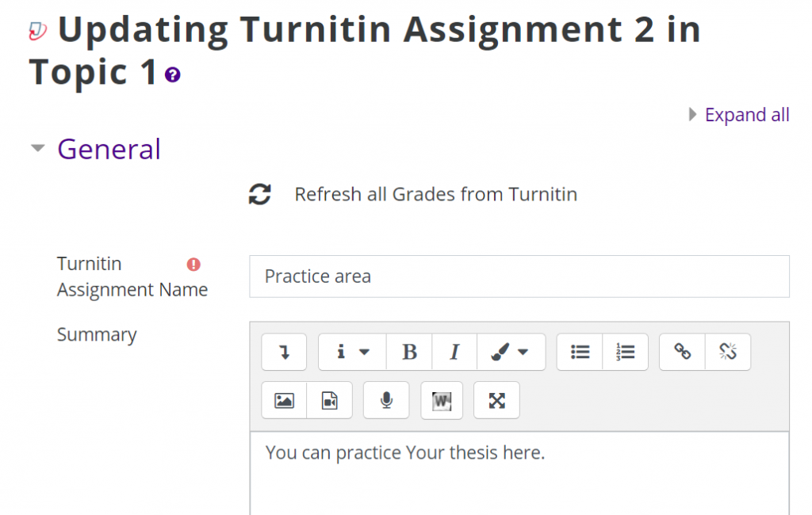812x515 pixels.
Task: Insert an image into the summary
Action: [284, 401]
